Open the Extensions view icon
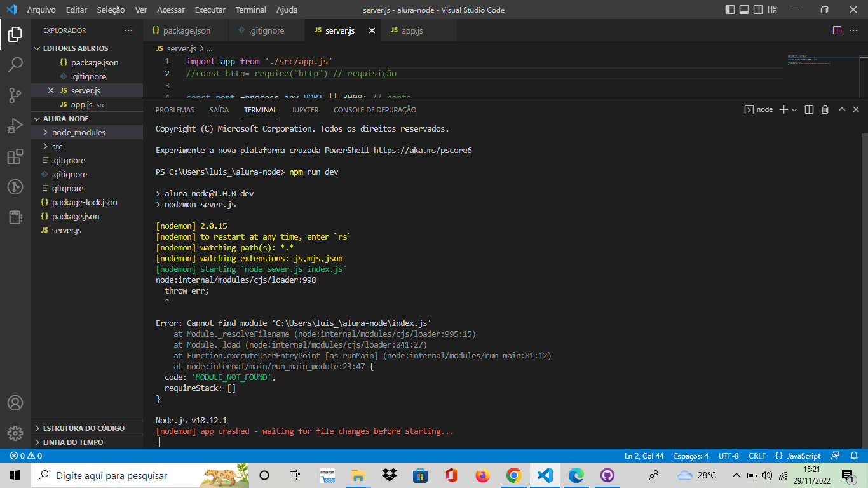Image resolution: width=868 pixels, height=488 pixels. click(15, 156)
